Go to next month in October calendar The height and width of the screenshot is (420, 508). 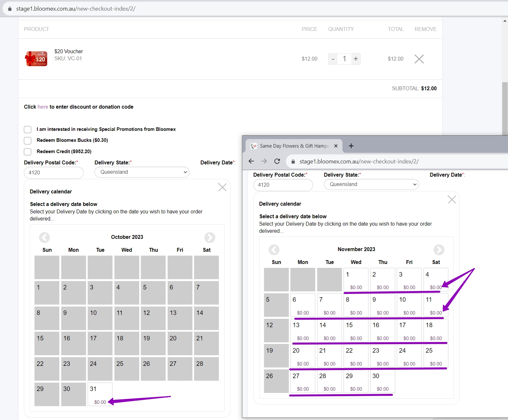tap(210, 238)
